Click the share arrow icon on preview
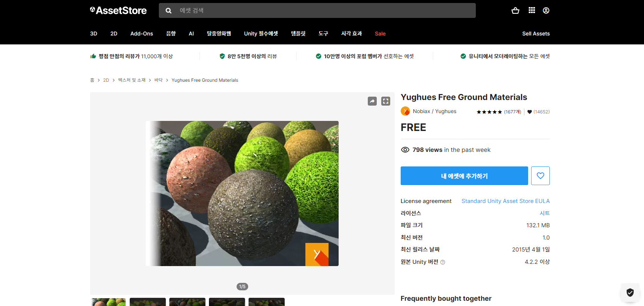 372,101
